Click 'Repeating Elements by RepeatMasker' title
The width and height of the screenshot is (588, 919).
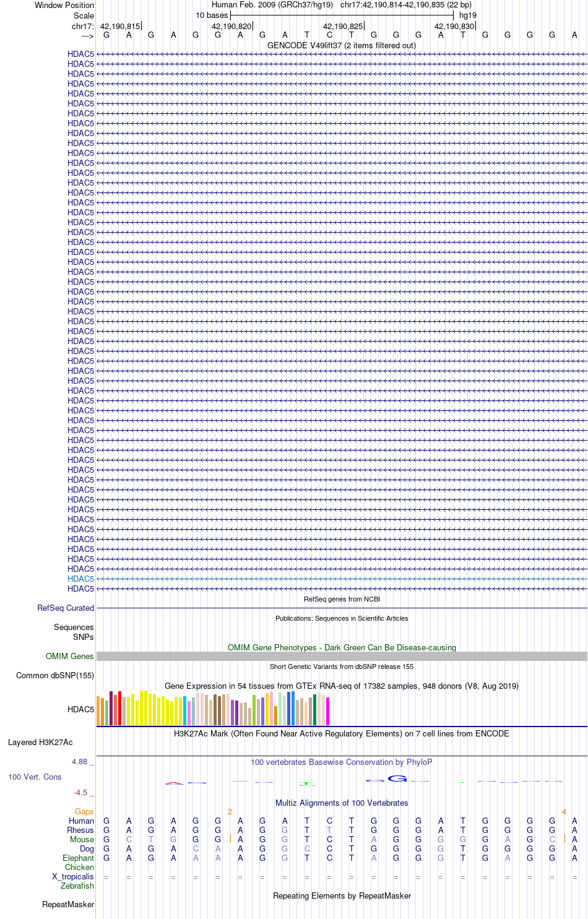342,895
